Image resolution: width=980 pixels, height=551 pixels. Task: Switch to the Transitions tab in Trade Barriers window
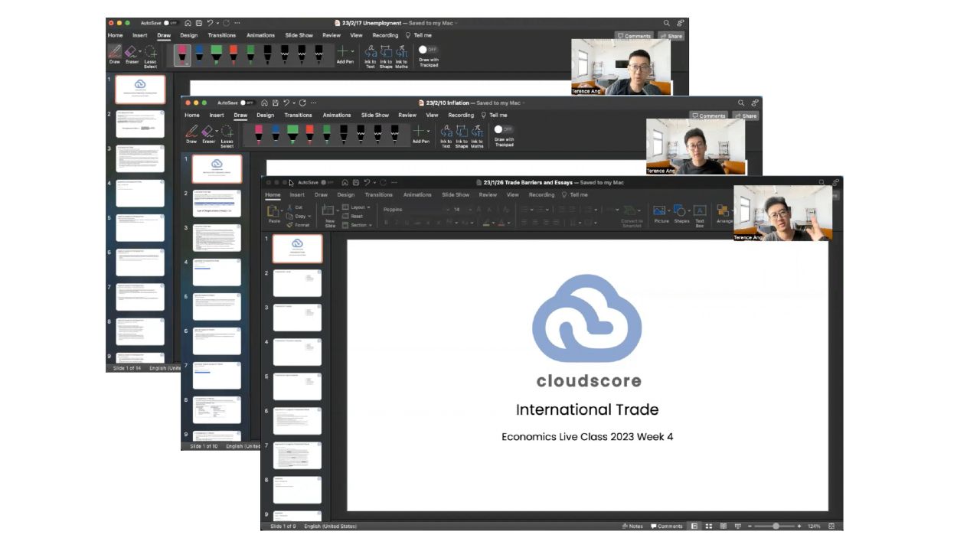[x=378, y=195]
